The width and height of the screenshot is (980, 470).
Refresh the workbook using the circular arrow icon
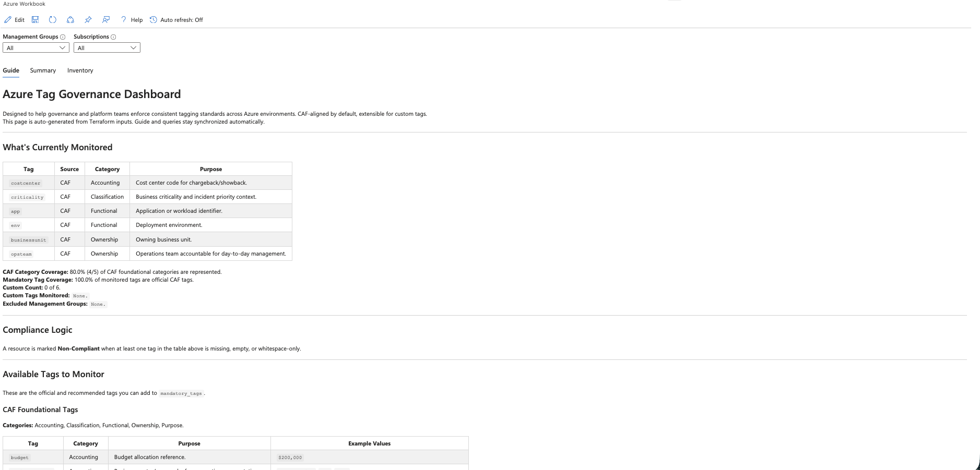coord(53,20)
